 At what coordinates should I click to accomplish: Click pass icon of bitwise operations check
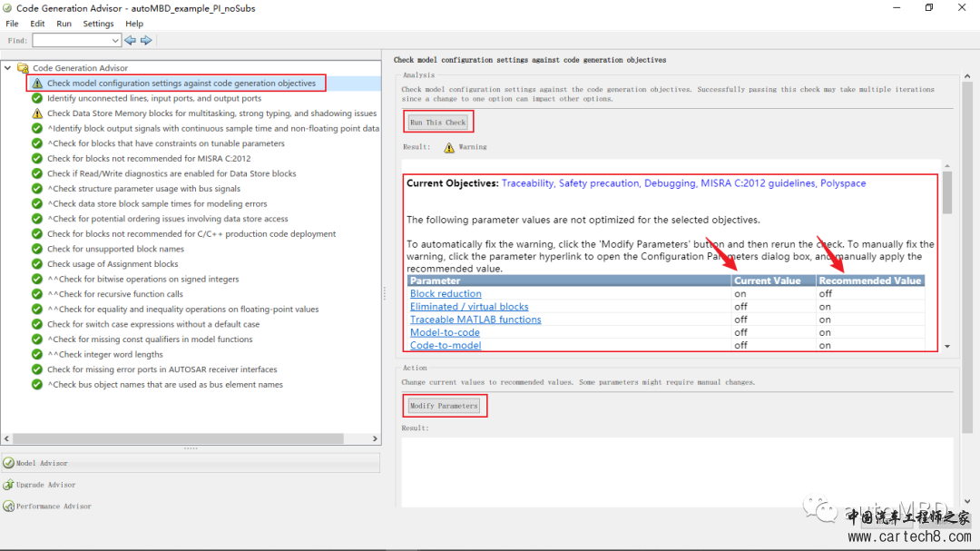point(37,279)
